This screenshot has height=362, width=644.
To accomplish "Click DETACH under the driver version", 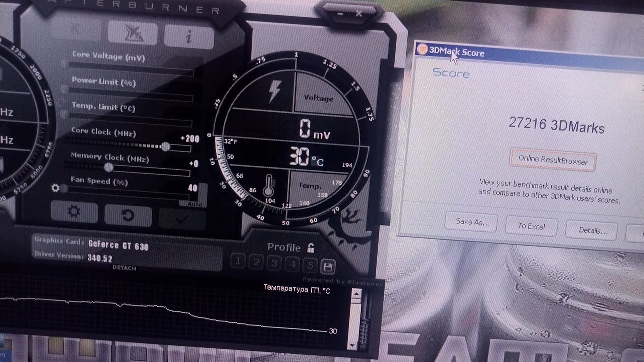I will point(124,268).
